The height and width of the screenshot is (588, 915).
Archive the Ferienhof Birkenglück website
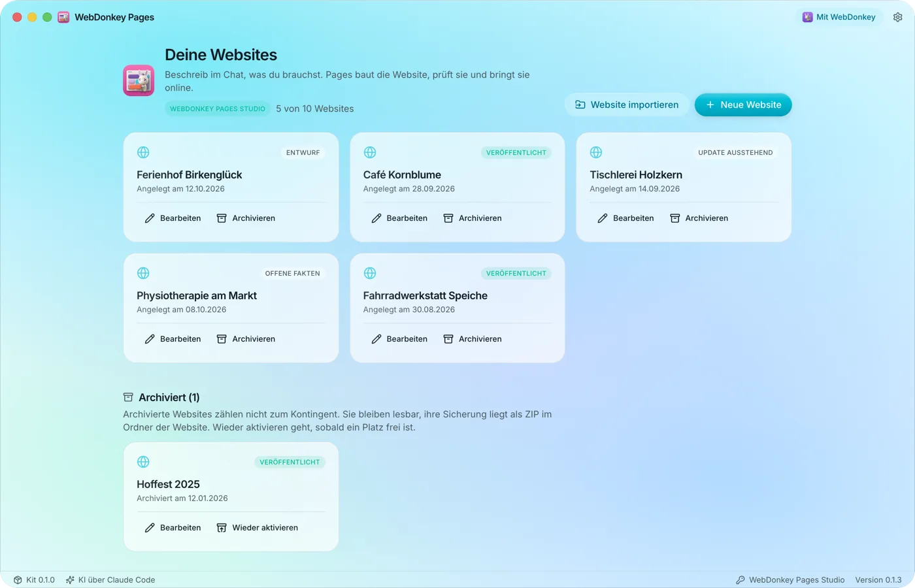click(x=246, y=218)
